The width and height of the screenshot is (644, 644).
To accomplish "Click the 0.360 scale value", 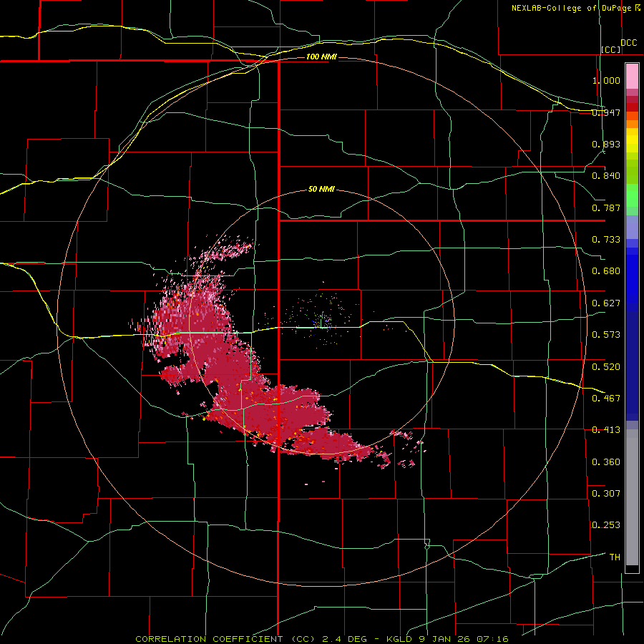I will 606,462.
